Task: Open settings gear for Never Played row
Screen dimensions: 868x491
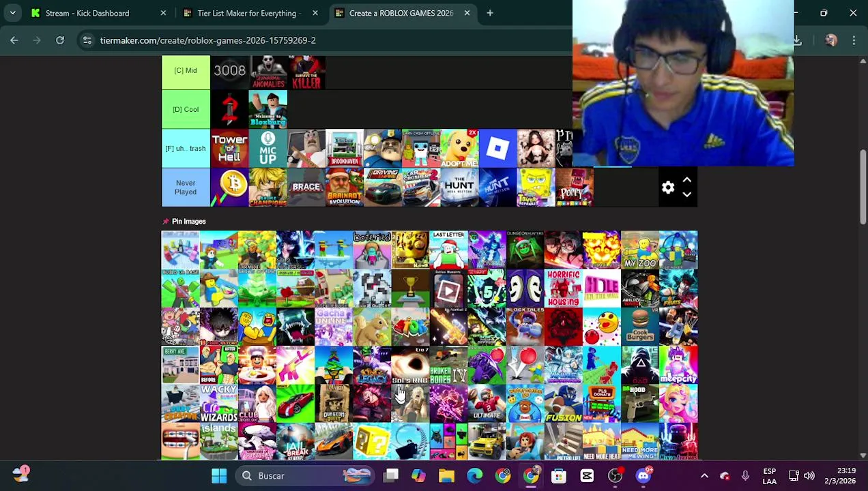Action: (x=668, y=188)
